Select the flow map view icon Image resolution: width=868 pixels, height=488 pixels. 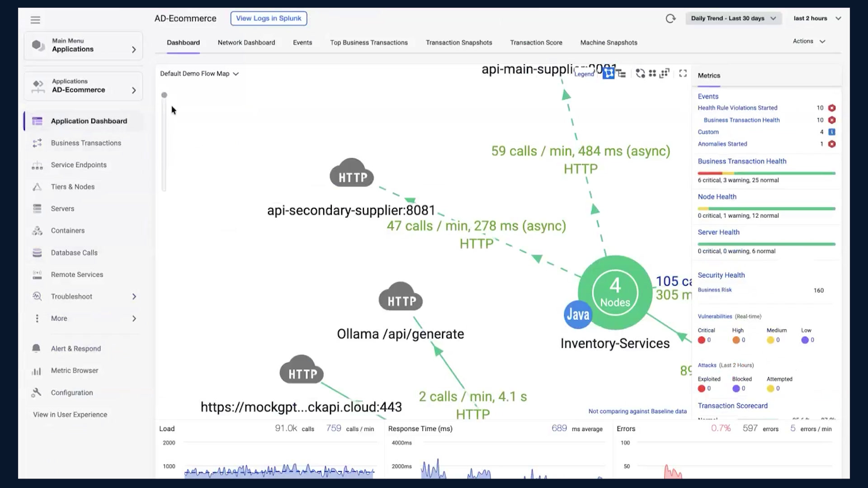[609, 73]
